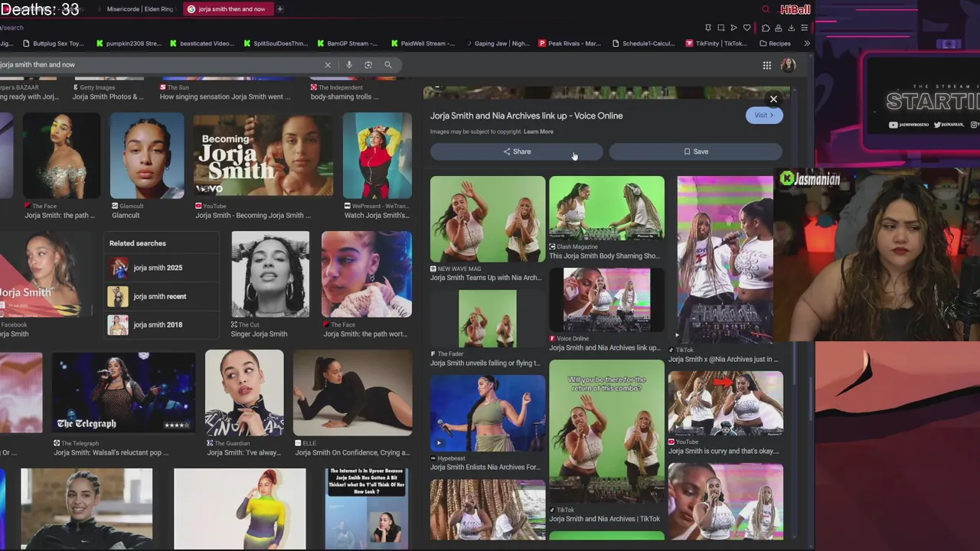The height and width of the screenshot is (551, 980).
Task: Open The Guardian Jorja Smith thumbnail
Action: tap(244, 393)
